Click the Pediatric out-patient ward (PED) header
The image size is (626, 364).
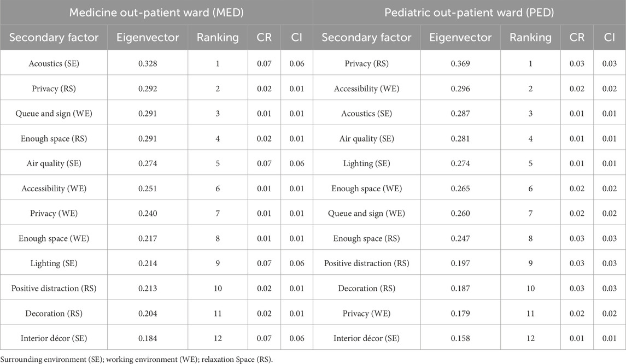(x=469, y=13)
